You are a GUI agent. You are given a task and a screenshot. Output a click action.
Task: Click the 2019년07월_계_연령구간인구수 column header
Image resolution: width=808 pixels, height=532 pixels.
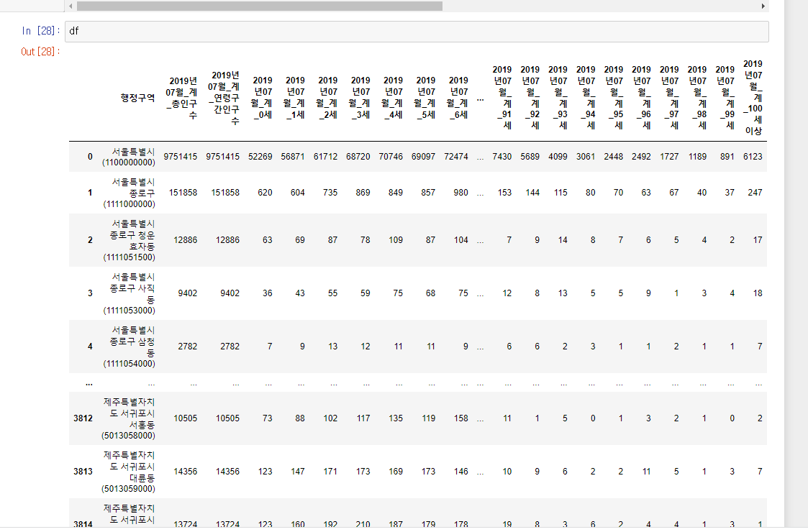224,98
